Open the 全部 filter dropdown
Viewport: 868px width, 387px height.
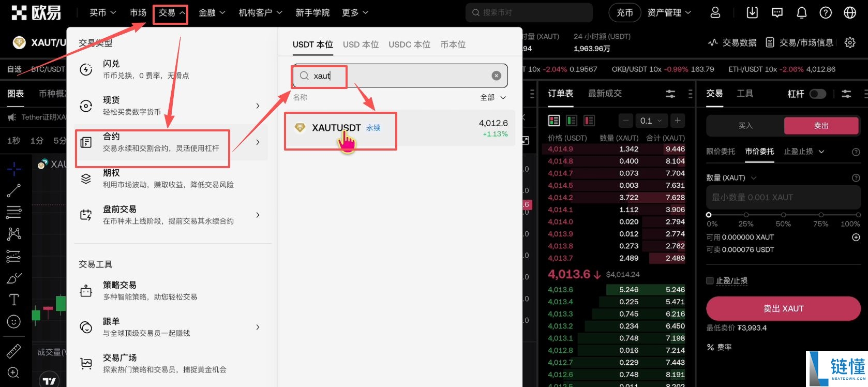[x=493, y=97]
